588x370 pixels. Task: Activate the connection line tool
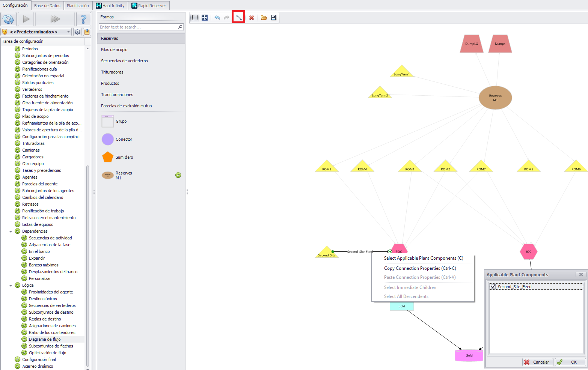point(239,18)
